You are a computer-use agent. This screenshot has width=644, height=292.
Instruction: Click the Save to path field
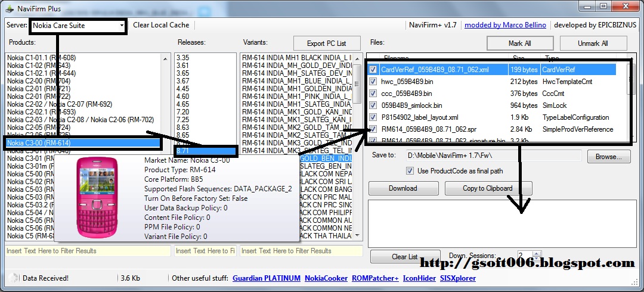click(493, 156)
